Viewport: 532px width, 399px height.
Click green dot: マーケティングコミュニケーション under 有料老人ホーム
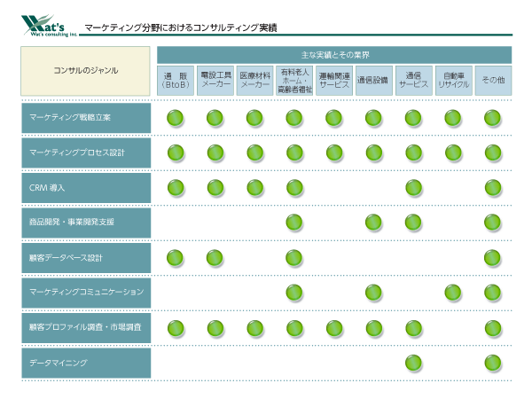pos(294,293)
